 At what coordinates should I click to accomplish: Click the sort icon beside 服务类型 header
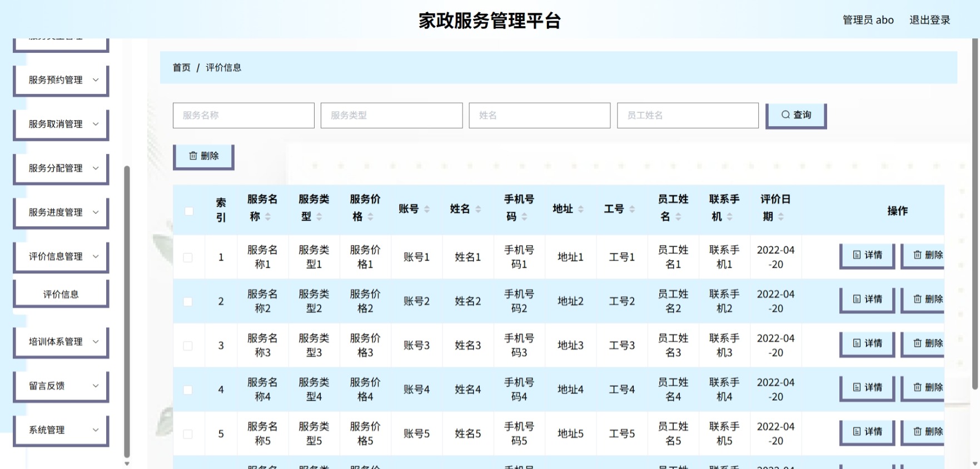pyautogui.click(x=319, y=217)
